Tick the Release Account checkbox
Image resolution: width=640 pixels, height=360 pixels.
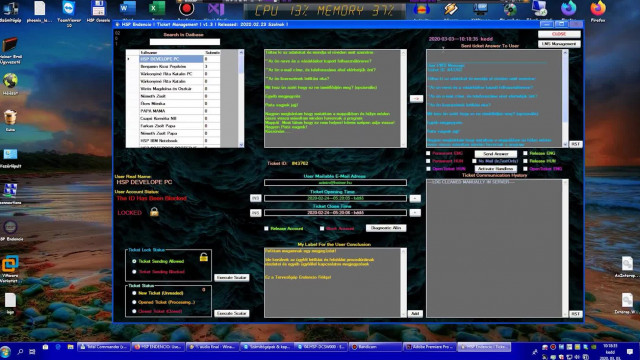(266, 229)
